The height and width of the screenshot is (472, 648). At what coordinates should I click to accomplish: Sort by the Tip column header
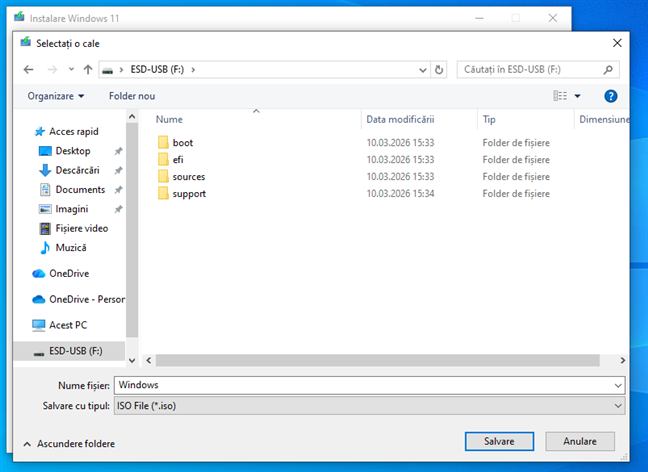point(489,119)
